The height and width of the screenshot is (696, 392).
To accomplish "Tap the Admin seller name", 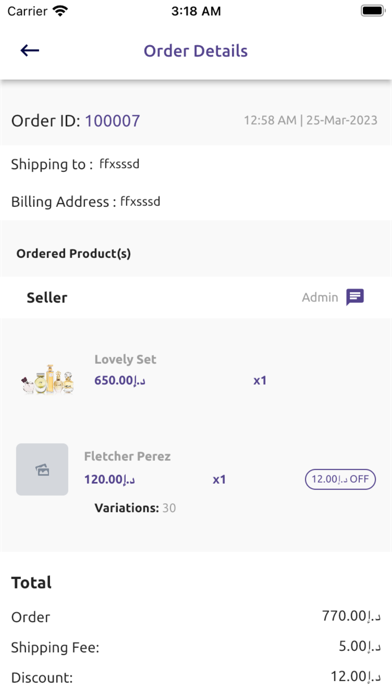I will pos(320,297).
